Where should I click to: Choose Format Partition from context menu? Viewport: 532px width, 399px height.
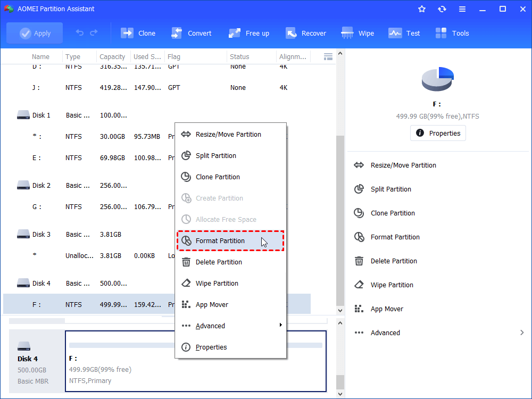pos(220,240)
